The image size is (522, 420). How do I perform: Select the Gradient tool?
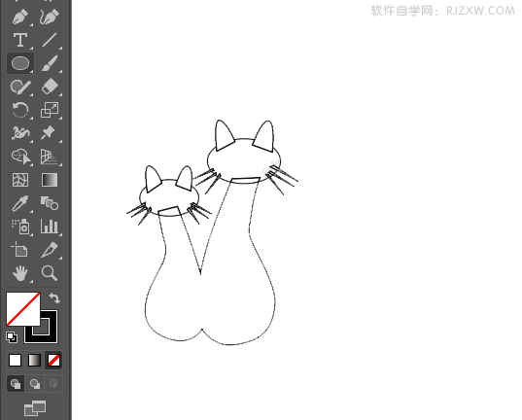point(50,180)
